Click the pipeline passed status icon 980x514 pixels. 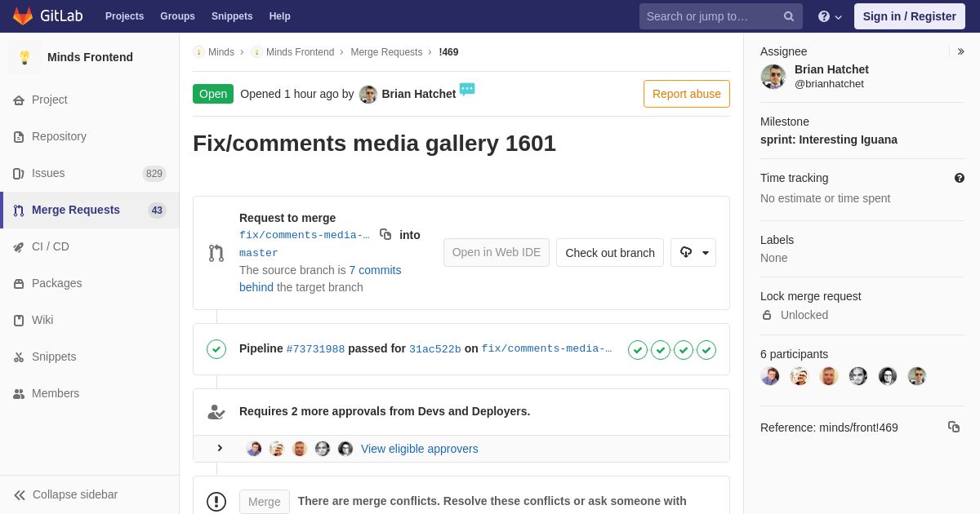(x=216, y=349)
